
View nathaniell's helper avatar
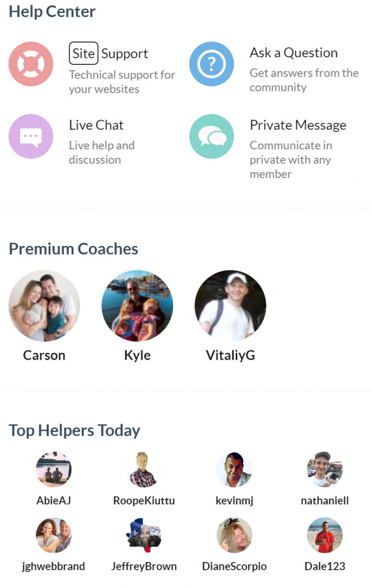point(325,469)
